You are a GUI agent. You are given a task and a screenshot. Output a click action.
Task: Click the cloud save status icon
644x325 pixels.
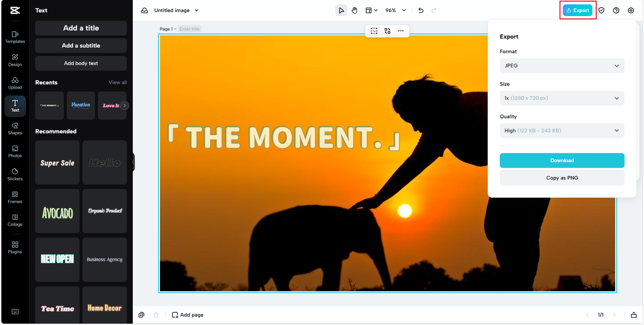144,11
